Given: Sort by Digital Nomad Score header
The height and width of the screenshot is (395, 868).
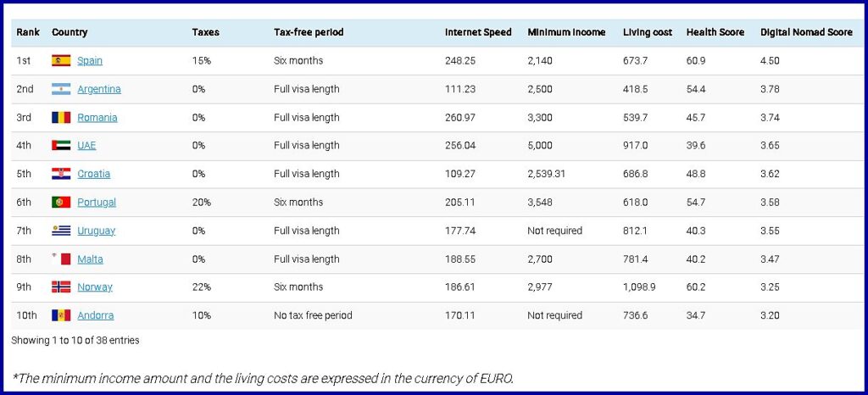Looking at the screenshot, I should (806, 32).
